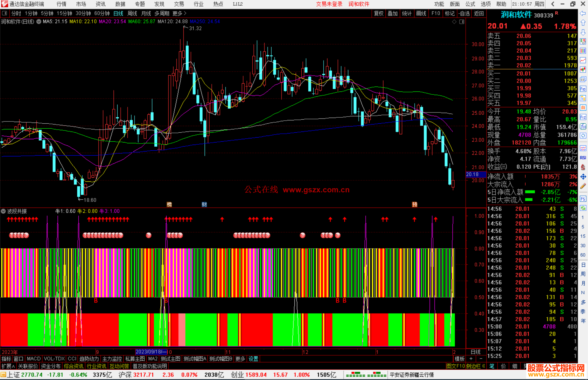
Task: Click the 设置 indicator settings button
Action: [x=253, y=359]
